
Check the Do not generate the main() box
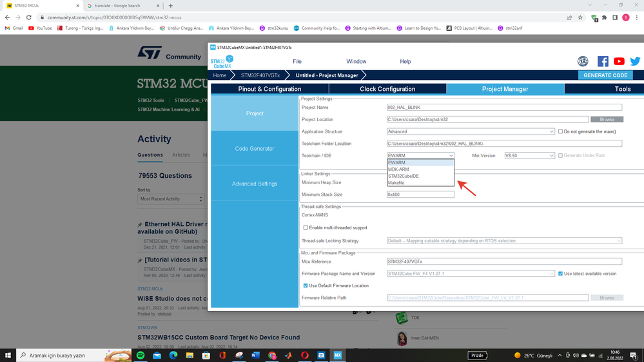[560, 132]
